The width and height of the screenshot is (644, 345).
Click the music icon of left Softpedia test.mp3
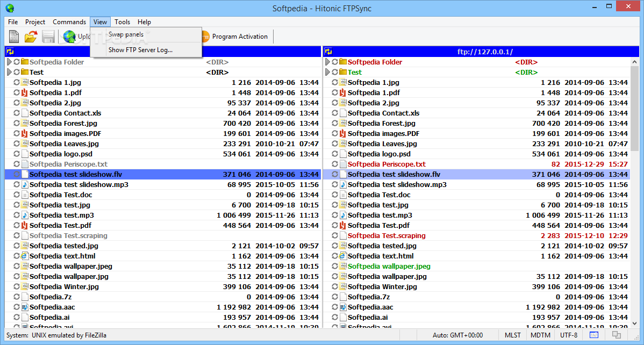[24, 215]
